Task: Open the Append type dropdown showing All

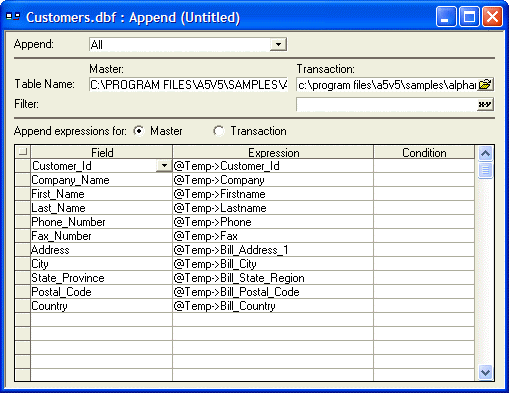Action: tap(278, 44)
